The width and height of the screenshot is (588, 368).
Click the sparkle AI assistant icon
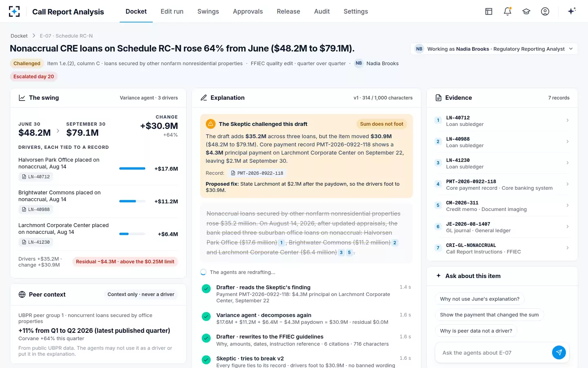[572, 11]
